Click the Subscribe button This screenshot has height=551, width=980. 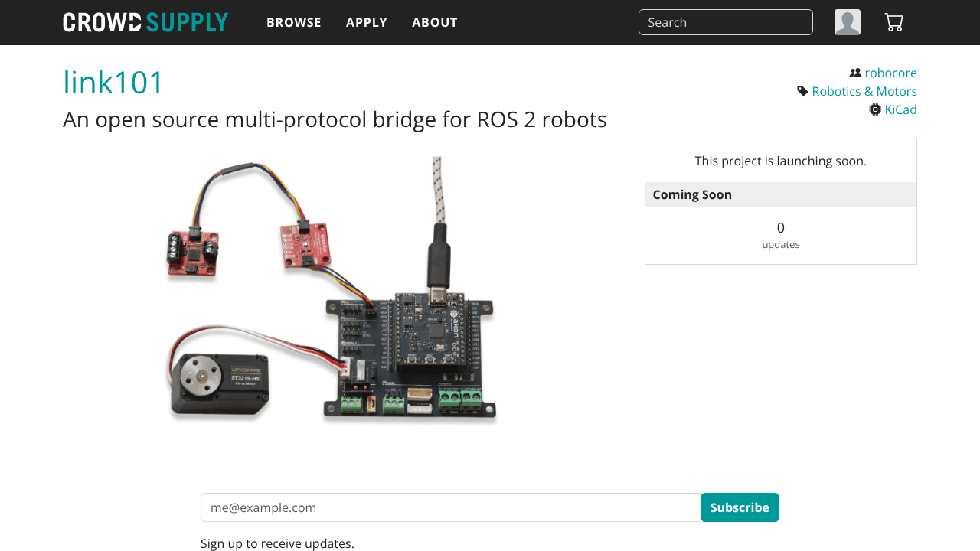(740, 507)
